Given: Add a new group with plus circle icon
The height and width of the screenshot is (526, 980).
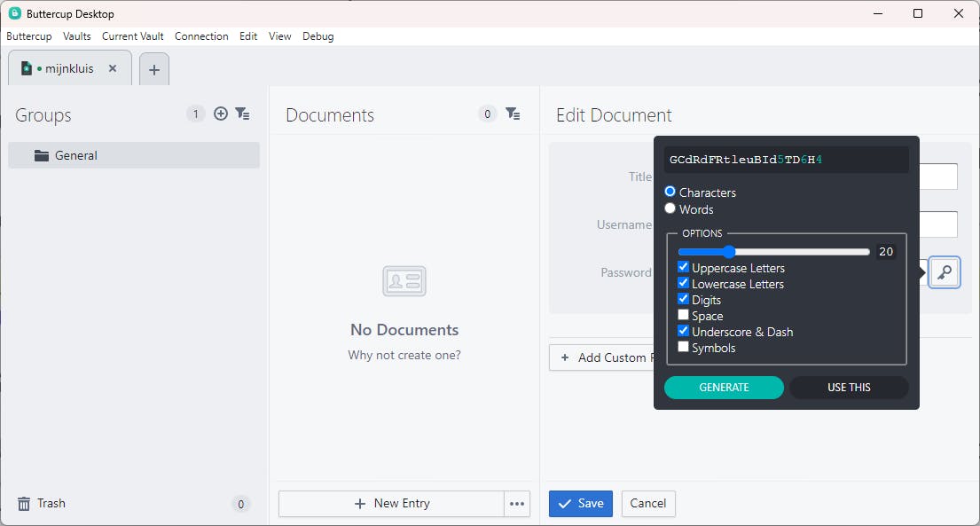Looking at the screenshot, I should click(x=221, y=114).
